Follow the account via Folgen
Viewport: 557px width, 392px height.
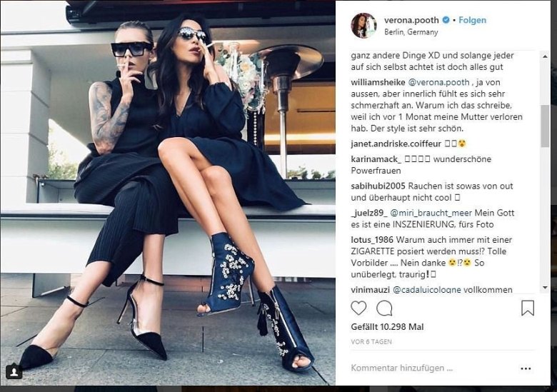tap(472, 20)
